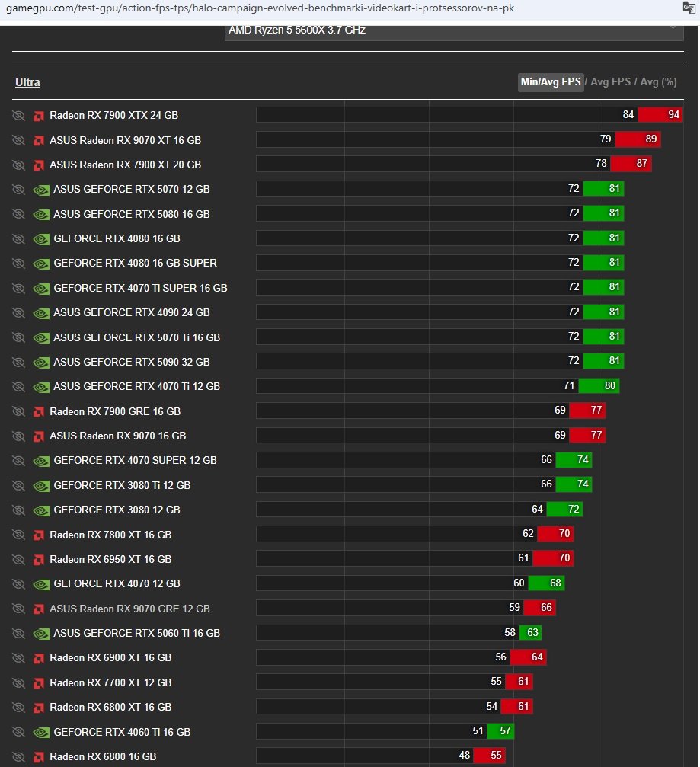700x767 pixels.
Task: Click AMD logo beside Radeon RX 7800 XT
Action: [x=39, y=535]
